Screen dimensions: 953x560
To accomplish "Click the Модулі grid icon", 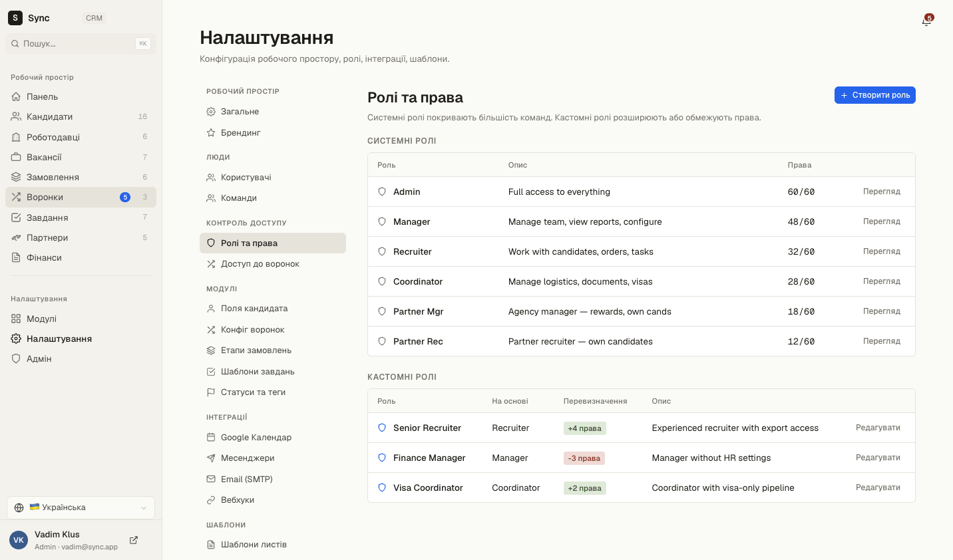I will (16, 319).
